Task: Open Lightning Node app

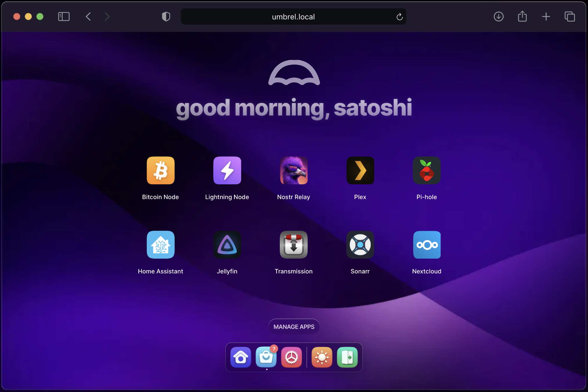Action: click(227, 170)
